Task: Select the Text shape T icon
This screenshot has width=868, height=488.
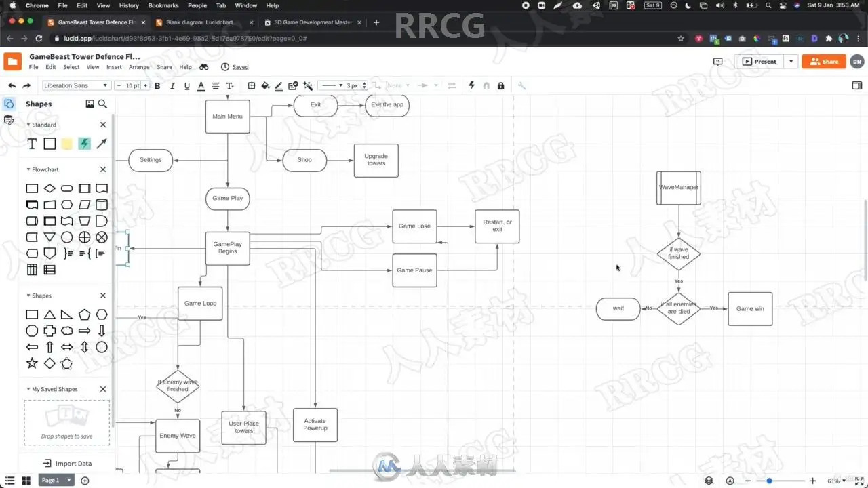Action: coord(32,144)
